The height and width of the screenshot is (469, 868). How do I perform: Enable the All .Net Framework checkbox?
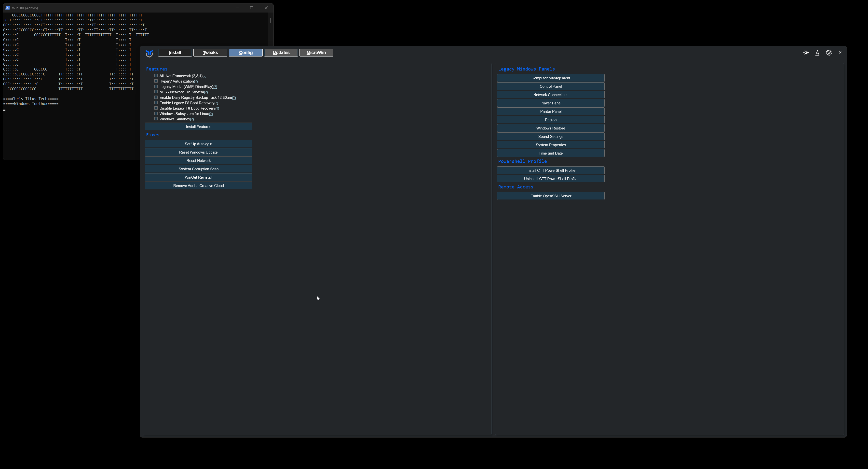click(156, 76)
